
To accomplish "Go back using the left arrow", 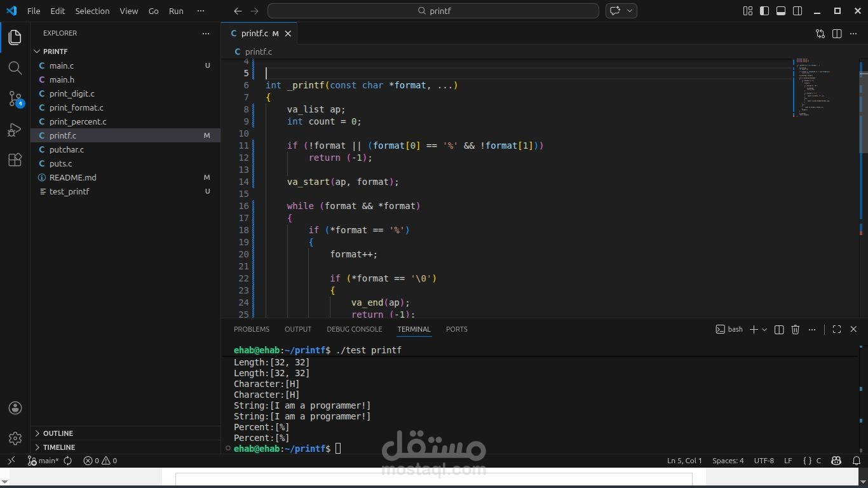I will 238,11.
